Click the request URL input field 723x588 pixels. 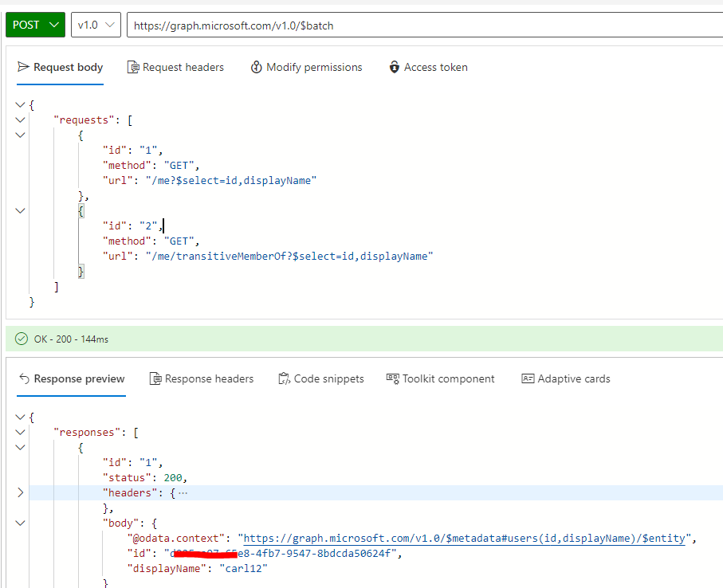click(x=424, y=25)
